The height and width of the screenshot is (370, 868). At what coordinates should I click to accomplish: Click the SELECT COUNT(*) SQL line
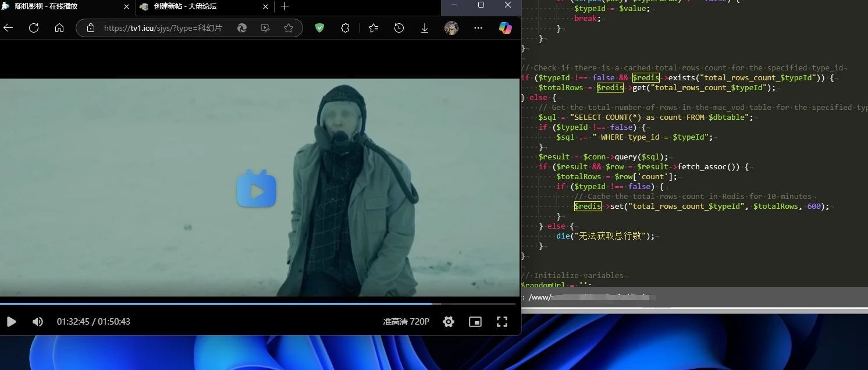point(646,117)
